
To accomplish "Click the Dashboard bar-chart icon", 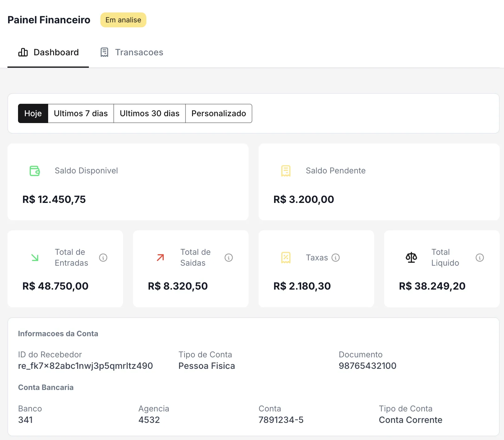I will (x=23, y=52).
